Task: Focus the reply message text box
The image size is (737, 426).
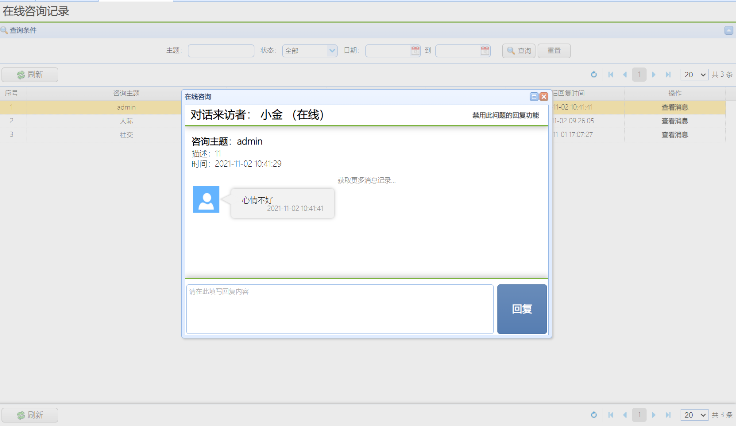Action: (x=339, y=309)
